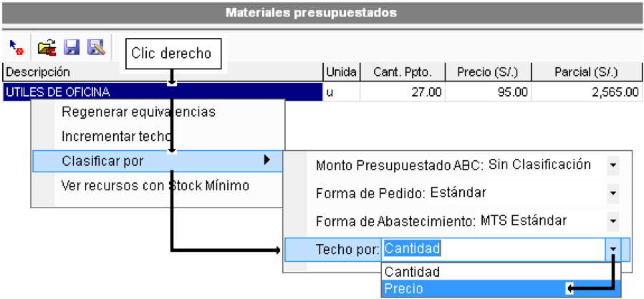The width and height of the screenshot is (644, 299).
Task: Open the folder icon in toolbar
Action: tap(47, 48)
